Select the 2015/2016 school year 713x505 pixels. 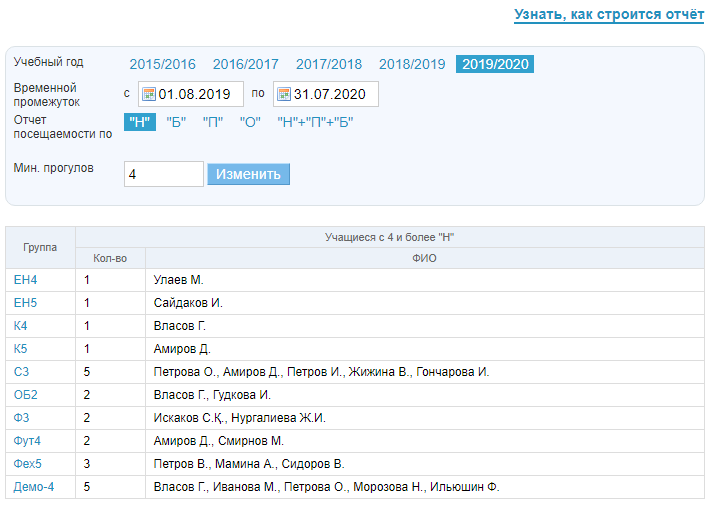click(162, 64)
